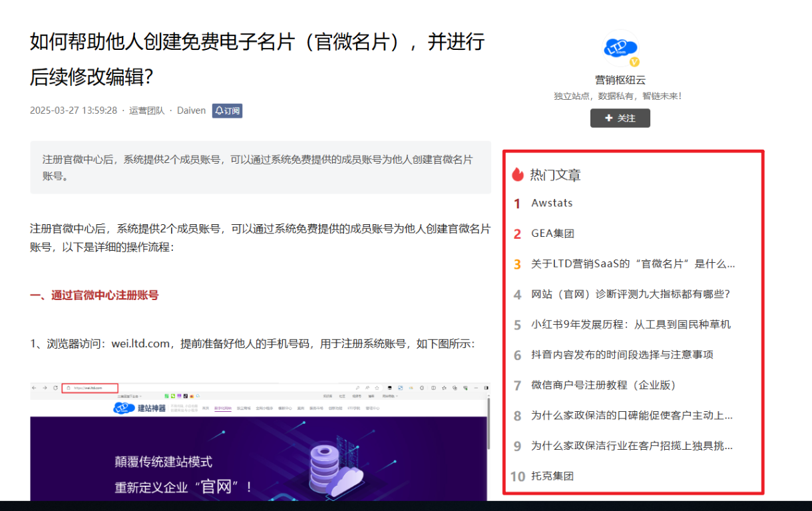Open the 托克集团 hot article
The height and width of the screenshot is (511, 812).
[552, 476]
